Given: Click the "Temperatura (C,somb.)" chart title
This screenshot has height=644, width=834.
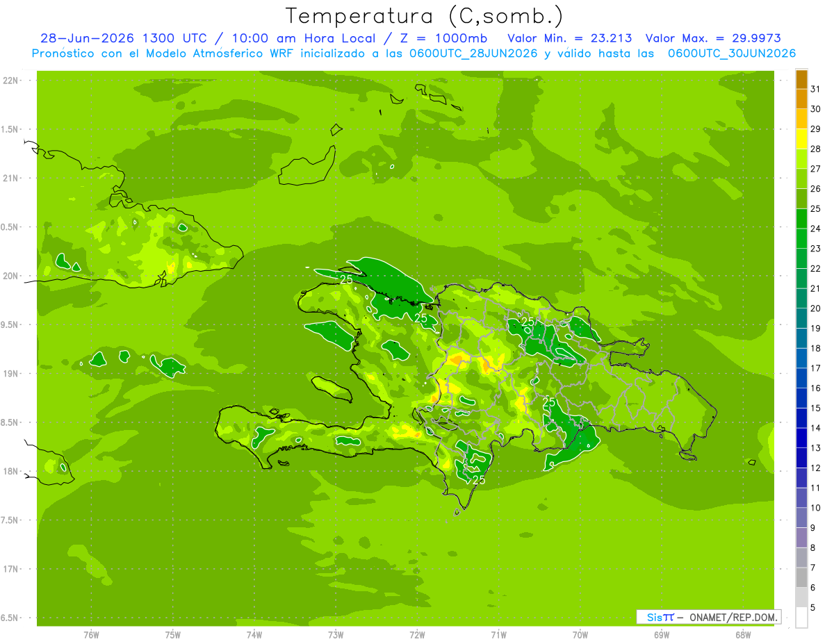Looking at the screenshot, I should click(x=424, y=16).
